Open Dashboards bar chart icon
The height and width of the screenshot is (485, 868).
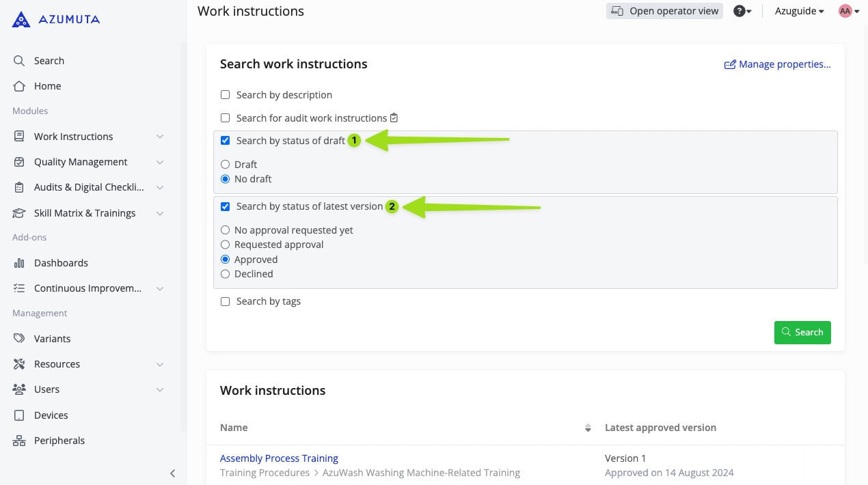tap(19, 263)
